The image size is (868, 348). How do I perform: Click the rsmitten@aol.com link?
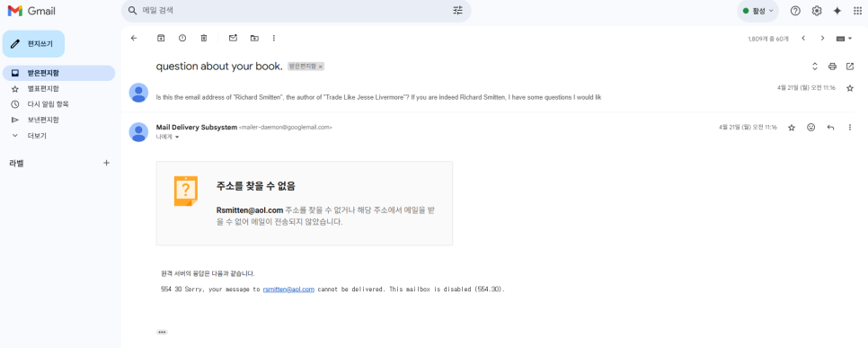coord(288,290)
